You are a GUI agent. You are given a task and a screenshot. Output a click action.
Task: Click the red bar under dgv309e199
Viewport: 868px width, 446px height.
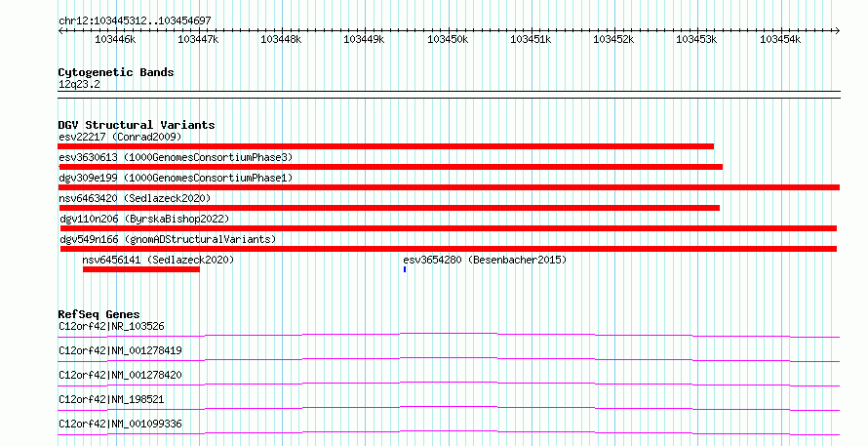449,187
